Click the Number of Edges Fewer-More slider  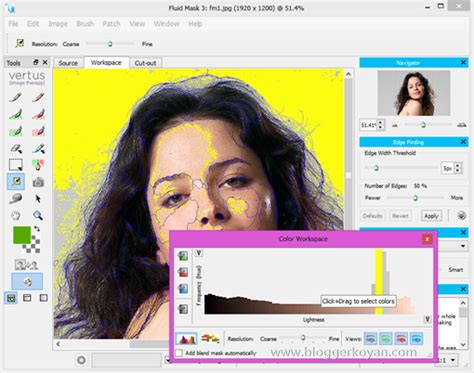pyautogui.click(x=415, y=198)
